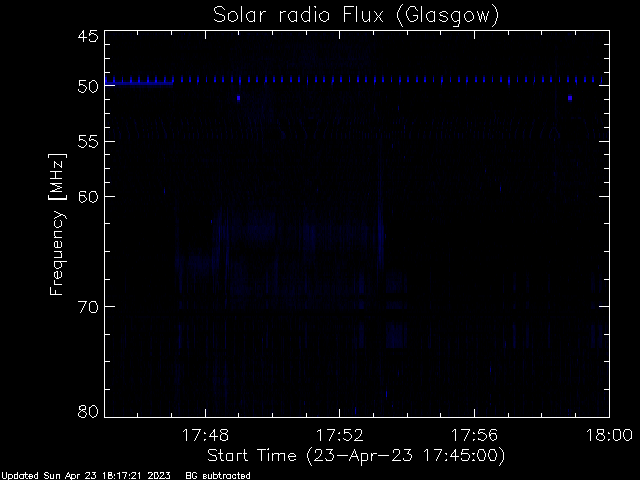Click the y-axis value 45

pos(88,36)
